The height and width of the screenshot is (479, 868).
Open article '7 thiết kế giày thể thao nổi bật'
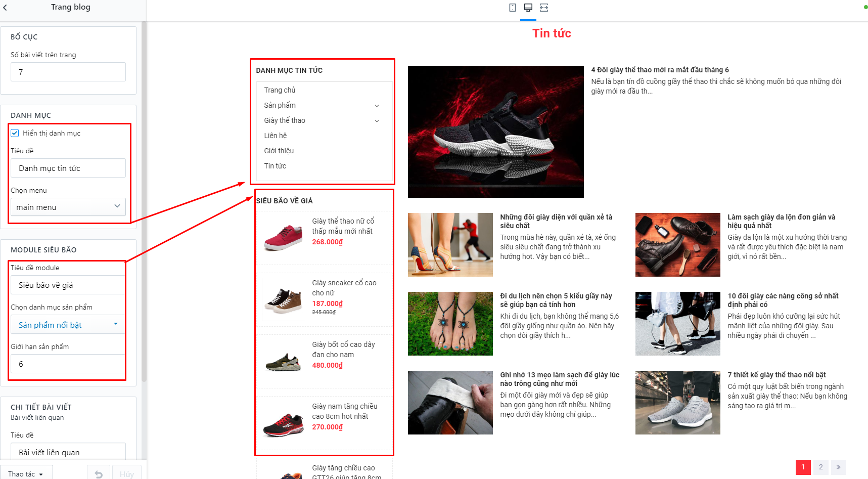[776, 375]
